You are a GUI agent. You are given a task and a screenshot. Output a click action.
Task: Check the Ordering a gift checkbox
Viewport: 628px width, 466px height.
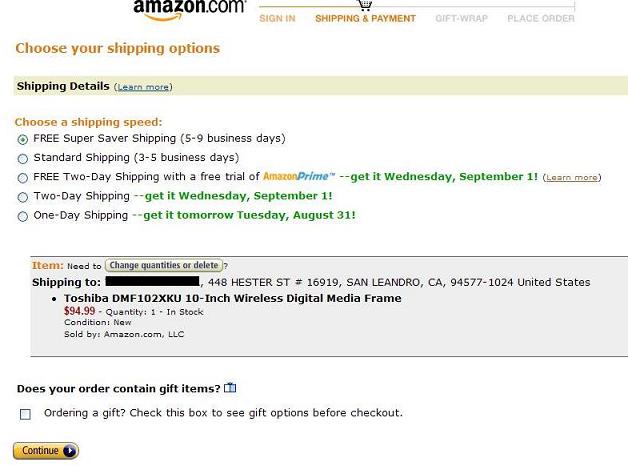click(25, 414)
